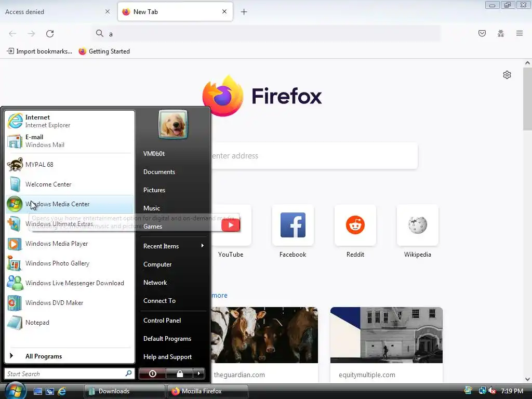Open Windows Photo Gallery
The image size is (532, 399).
(x=70, y=263)
